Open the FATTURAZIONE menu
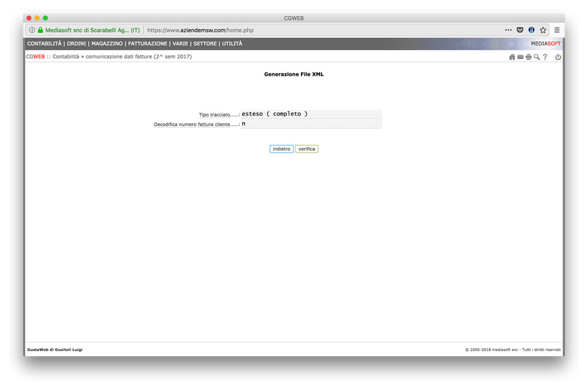The image size is (588, 389). [148, 44]
